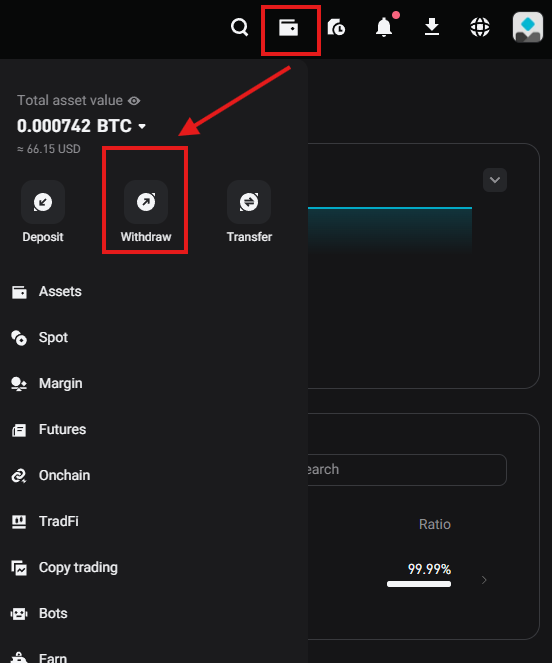
Task: Click the Withdraw icon button
Action: [x=146, y=202]
